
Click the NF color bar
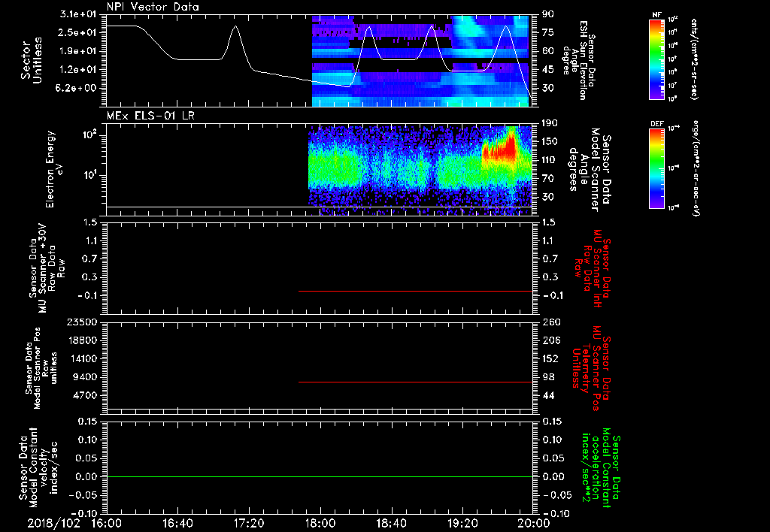pyautogui.click(x=656, y=59)
